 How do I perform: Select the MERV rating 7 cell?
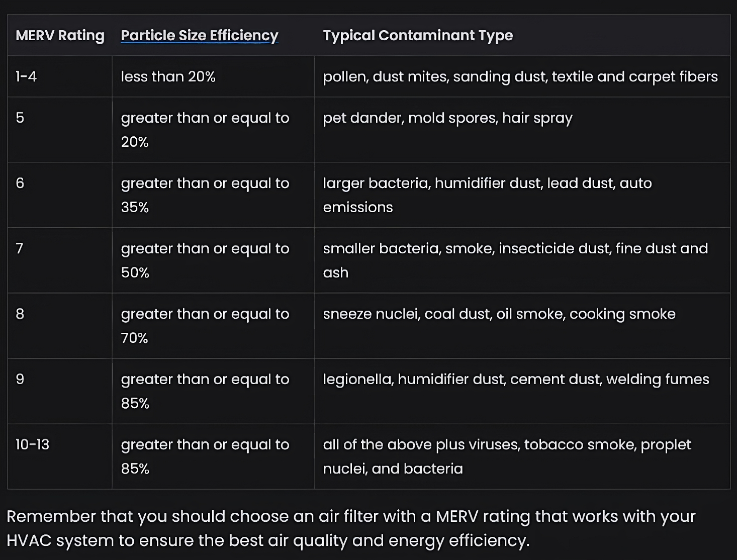pyautogui.click(x=20, y=248)
